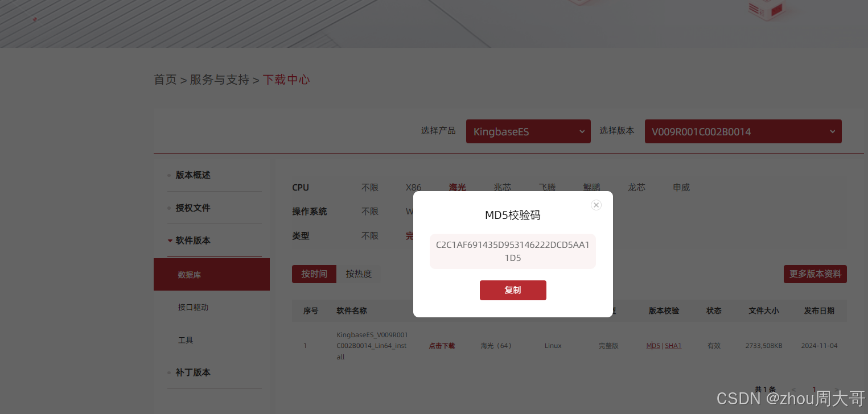Collapse the 软件版本 sidebar section
This screenshot has height=414, width=868.
click(193, 241)
